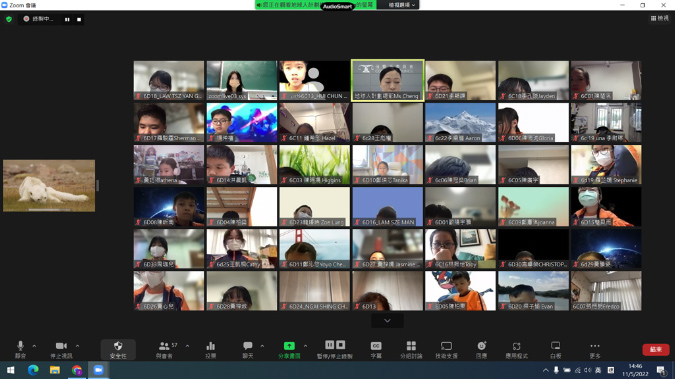Viewport: 675px width, 379px height.
Task: Open the Security shield menu
Action: [x=118, y=349]
